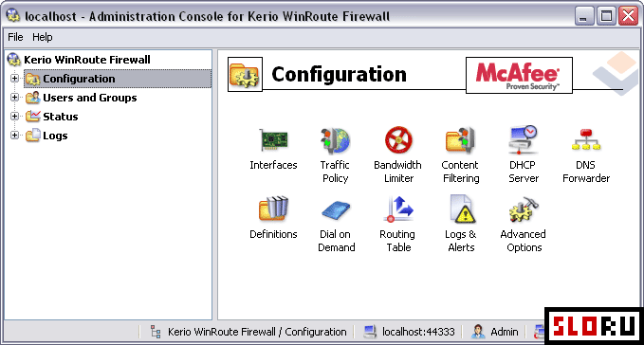Expand the Logs tree node

tap(14, 135)
